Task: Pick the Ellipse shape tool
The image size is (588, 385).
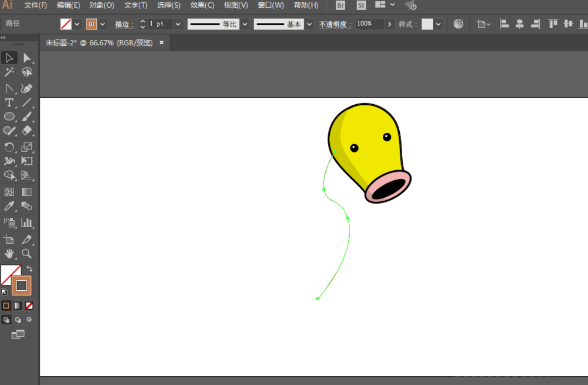Action: 9,117
